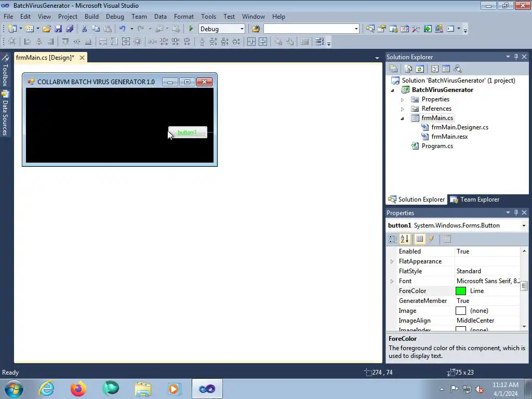Open the Debug configuration dropdown
The image size is (532, 399).
point(242,29)
